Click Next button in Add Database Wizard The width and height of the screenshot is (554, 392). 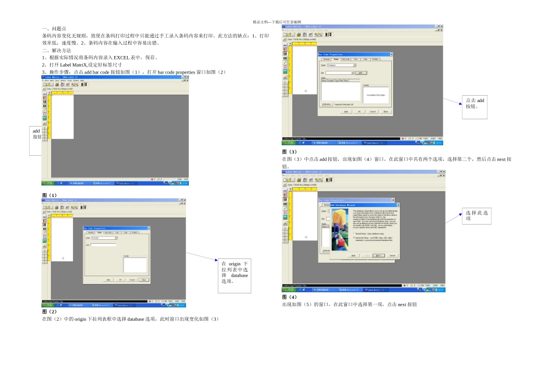[378, 256]
